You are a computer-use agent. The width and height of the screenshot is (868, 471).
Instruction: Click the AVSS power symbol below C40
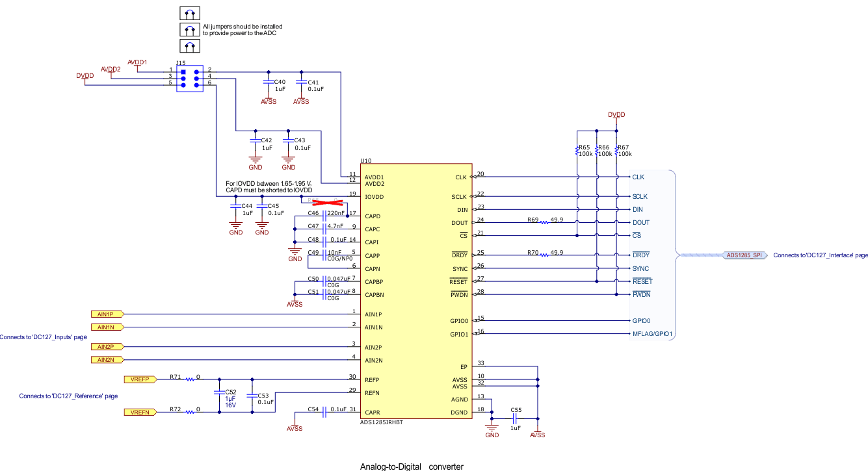pyautogui.click(x=268, y=100)
